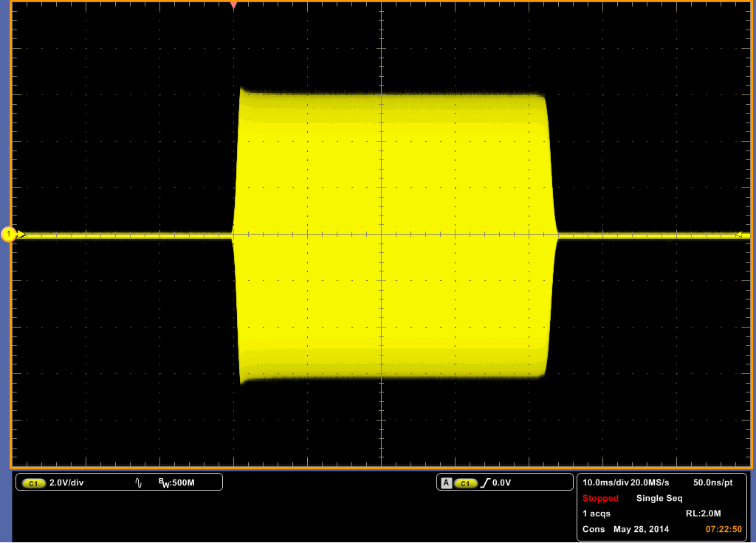
Task: Click the A trigger badge
Action: coord(447,483)
